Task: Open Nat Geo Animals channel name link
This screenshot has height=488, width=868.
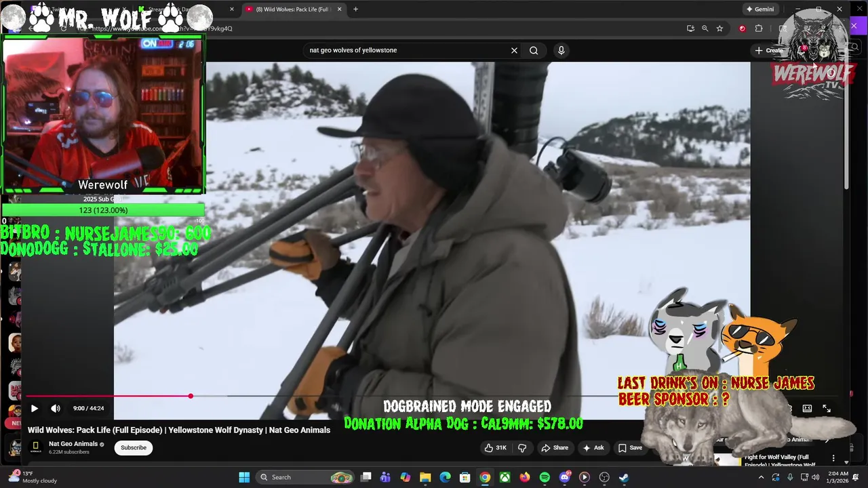Action: pos(73,444)
